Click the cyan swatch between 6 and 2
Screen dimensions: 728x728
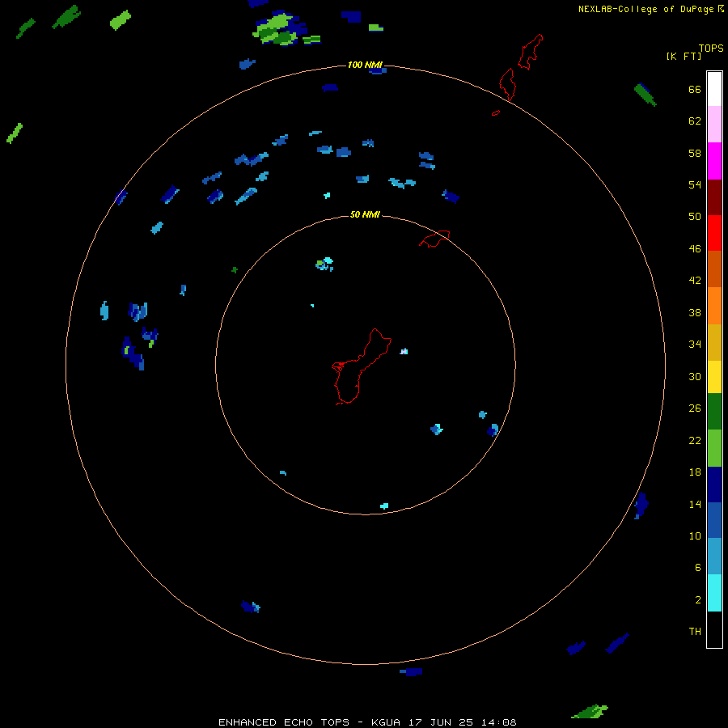coord(714,593)
